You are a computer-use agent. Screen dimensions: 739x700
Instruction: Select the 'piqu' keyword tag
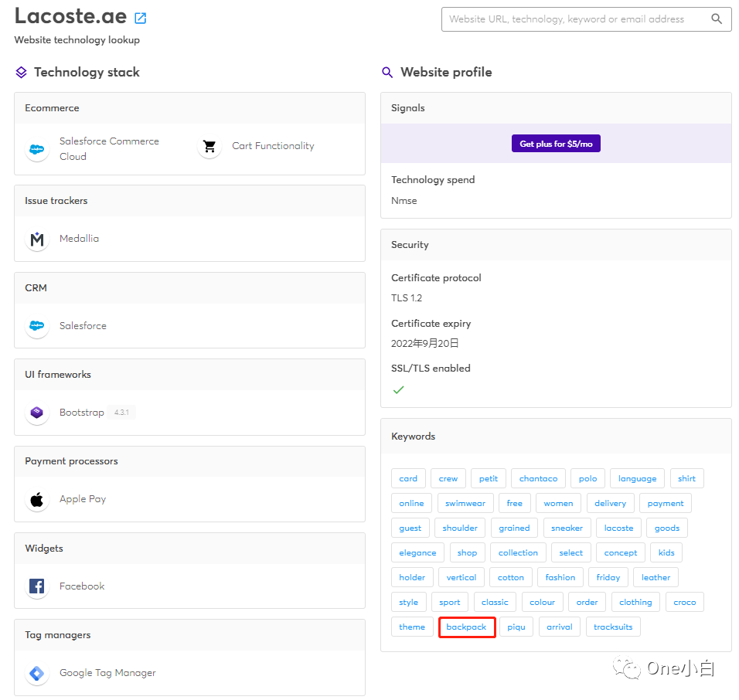[x=516, y=627]
